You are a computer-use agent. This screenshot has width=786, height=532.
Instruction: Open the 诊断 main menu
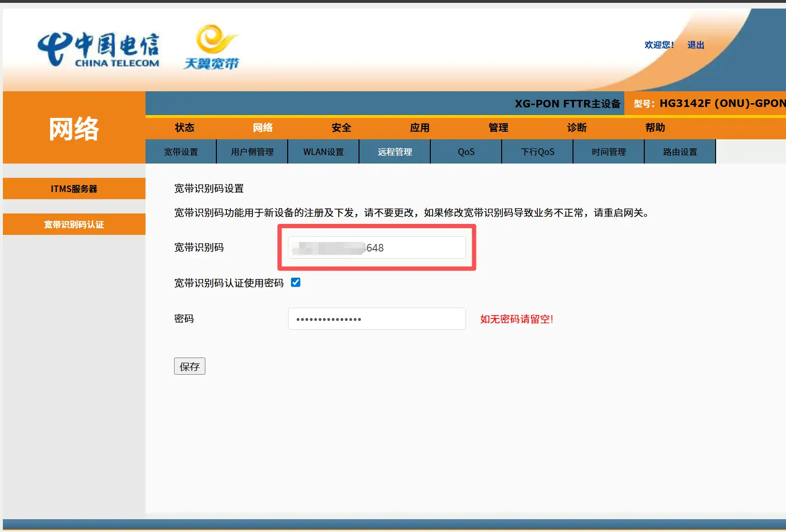[576, 127]
